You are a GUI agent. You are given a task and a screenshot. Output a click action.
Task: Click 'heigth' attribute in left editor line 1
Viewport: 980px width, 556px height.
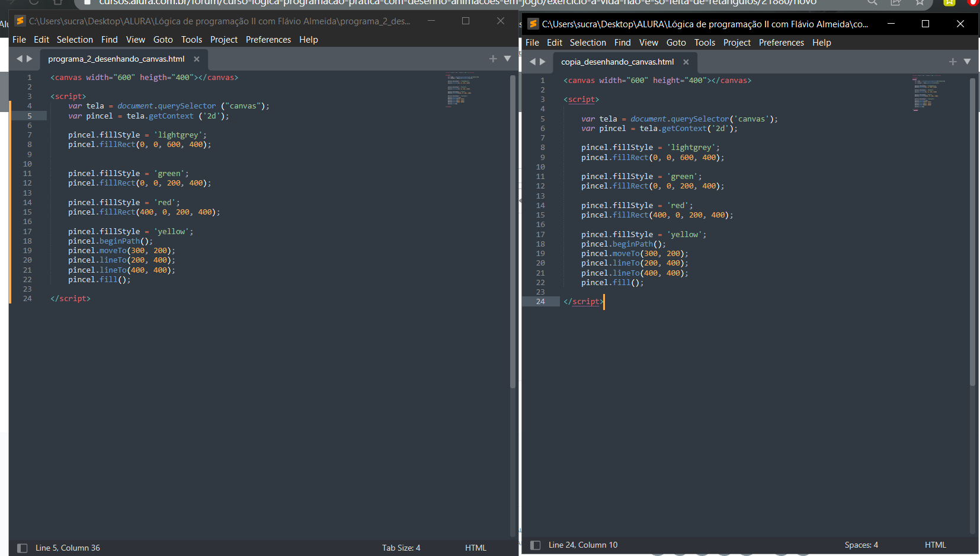coord(153,78)
